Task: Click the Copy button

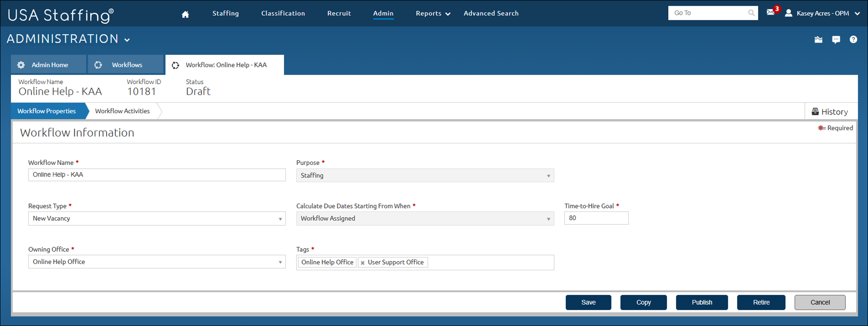Action: click(x=643, y=302)
